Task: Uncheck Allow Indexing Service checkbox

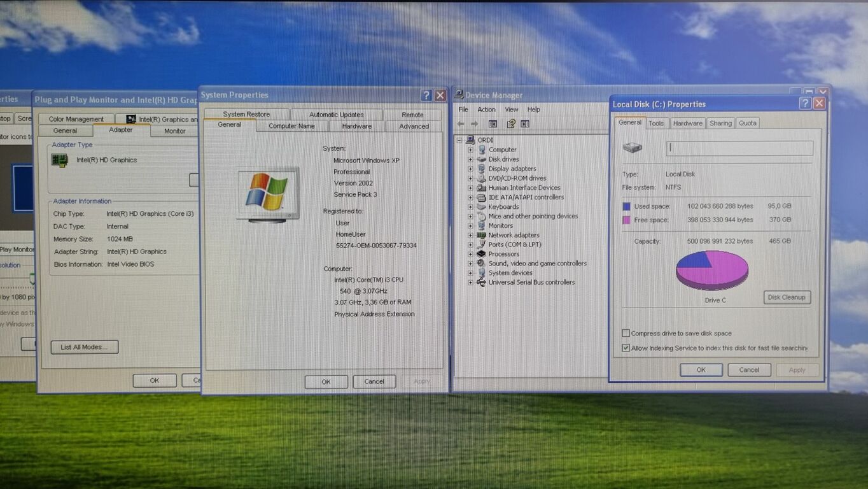Action: 626,348
